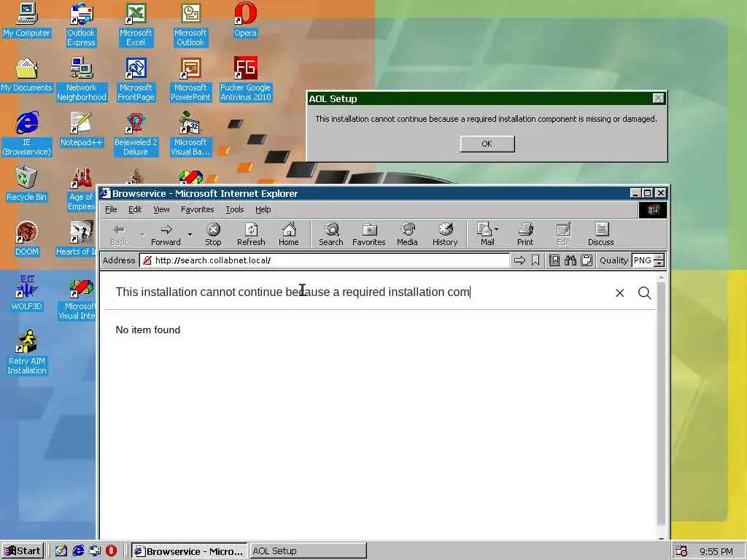
Task: Select the WOLF3D desktop icon
Action: pos(27,293)
